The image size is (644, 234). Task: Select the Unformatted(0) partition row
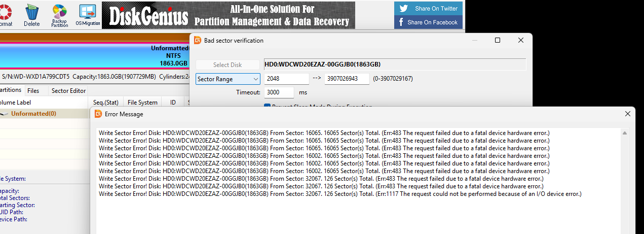pos(45,114)
